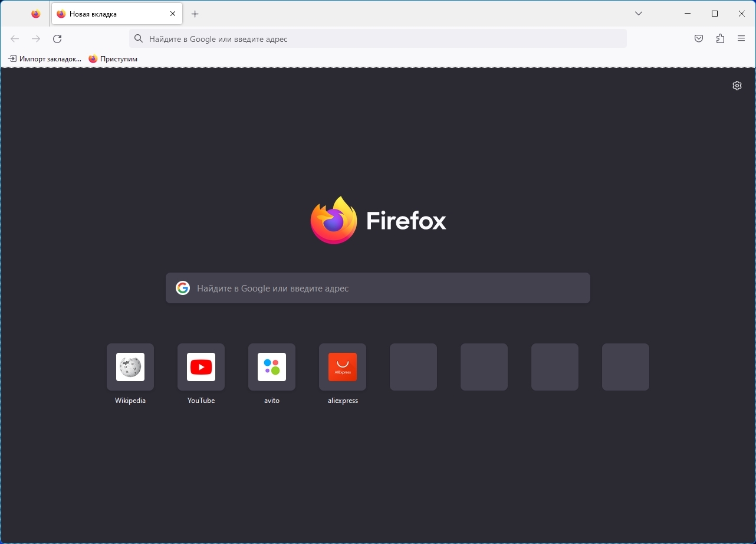Click the empty shortcut tile after aliexpress
This screenshot has width=756, height=544.
(413, 367)
